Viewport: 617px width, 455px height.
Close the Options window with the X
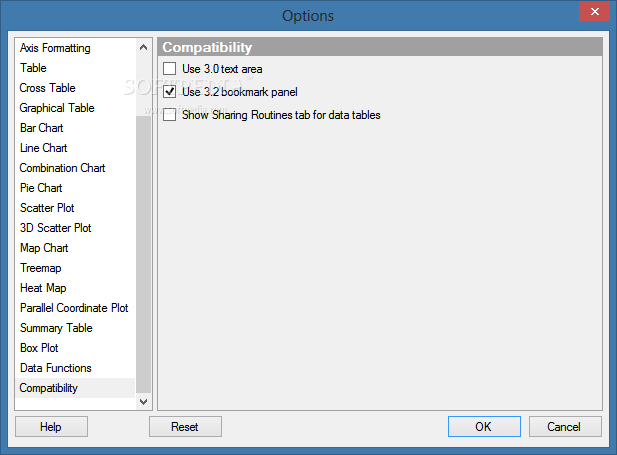coord(595,11)
